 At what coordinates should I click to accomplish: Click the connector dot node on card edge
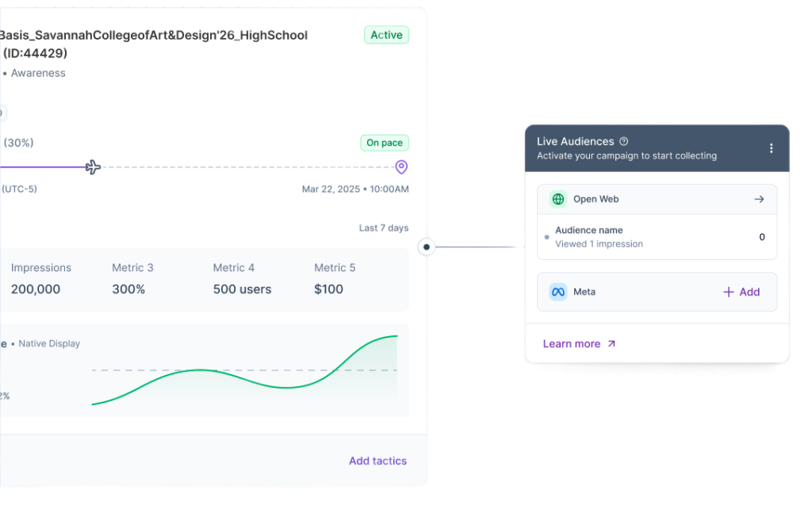click(x=426, y=247)
